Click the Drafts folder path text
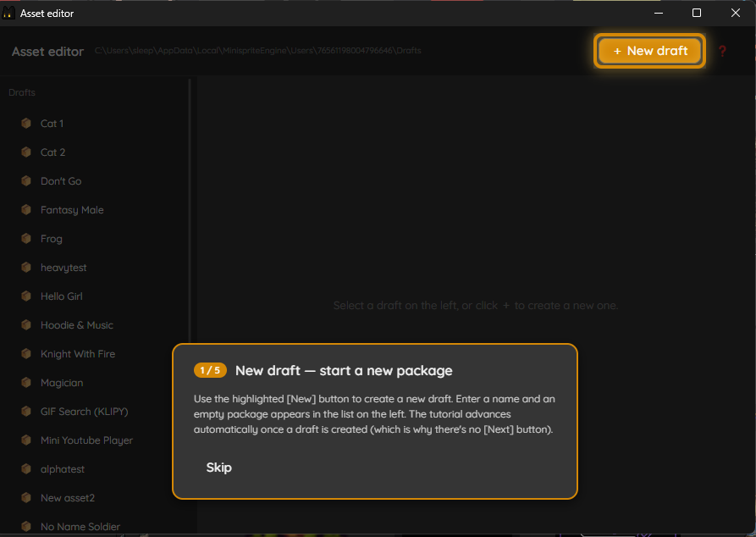This screenshot has height=537, width=756. pyautogui.click(x=258, y=51)
